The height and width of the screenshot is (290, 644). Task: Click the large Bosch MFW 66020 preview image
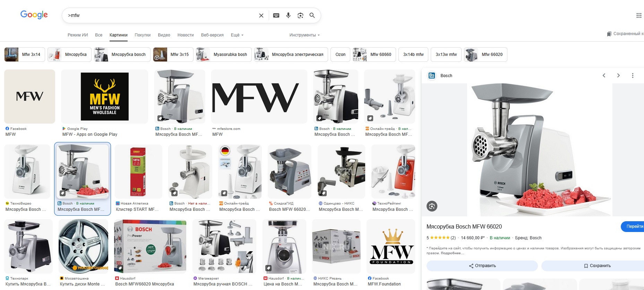point(540,150)
